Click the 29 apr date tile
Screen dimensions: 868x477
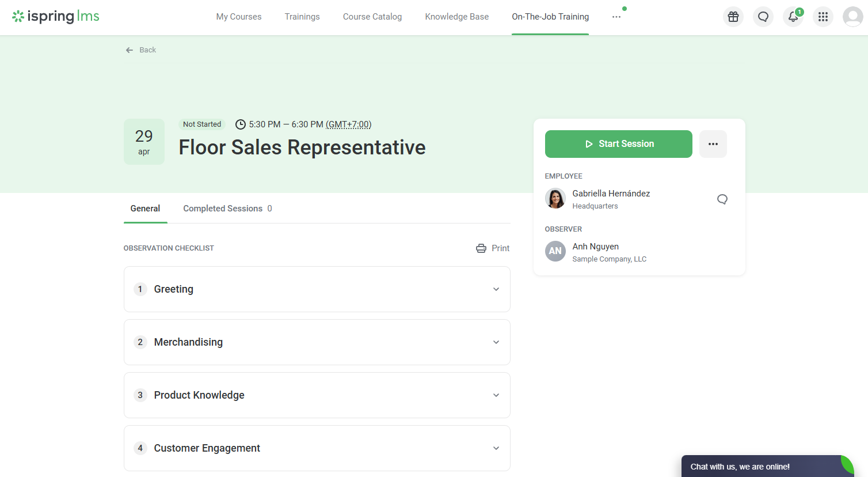coord(144,142)
